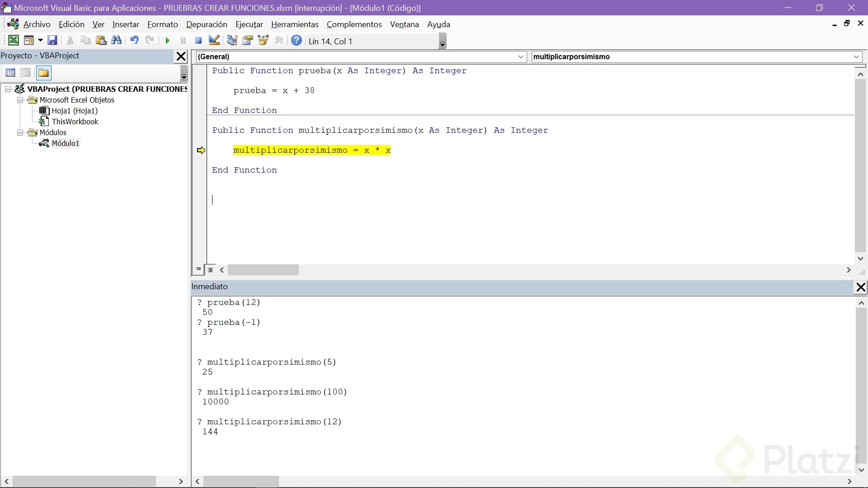Screen dimensions: 868x488
Task: Click the Find binoculars icon
Action: tap(116, 41)
